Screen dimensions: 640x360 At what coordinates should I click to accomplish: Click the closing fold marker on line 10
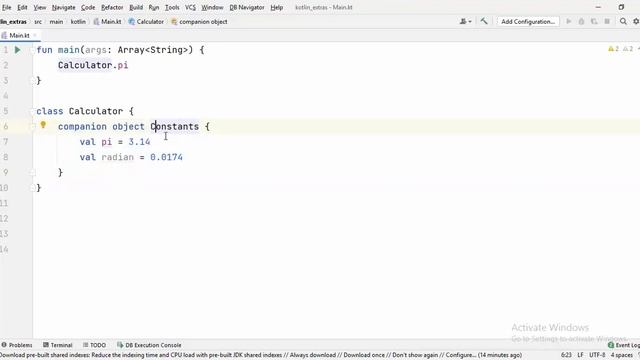click(x=33, y=188)
